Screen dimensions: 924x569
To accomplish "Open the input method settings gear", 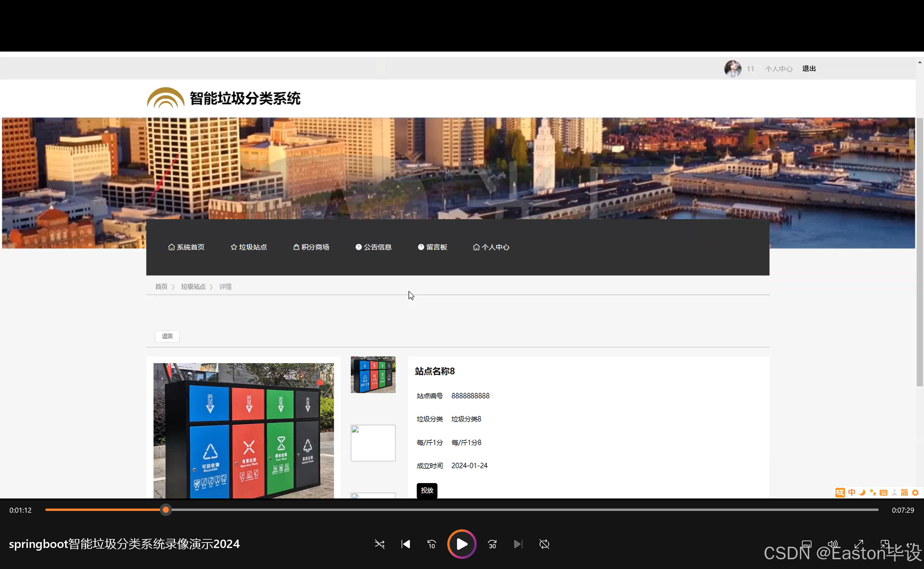I will (x=915, y=492).
